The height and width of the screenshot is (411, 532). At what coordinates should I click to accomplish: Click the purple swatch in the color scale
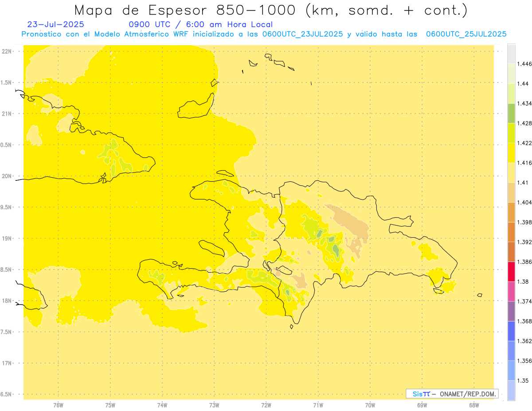tap(511, 311)
